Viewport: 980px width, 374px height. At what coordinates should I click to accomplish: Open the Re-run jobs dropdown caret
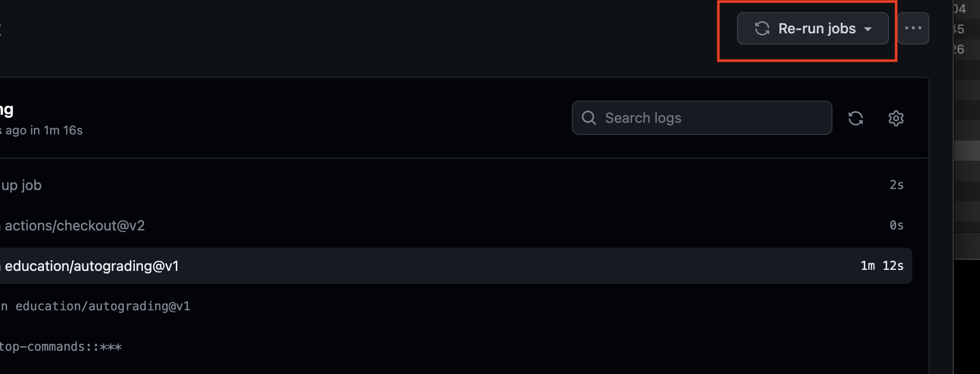click(x=868, y=29)
